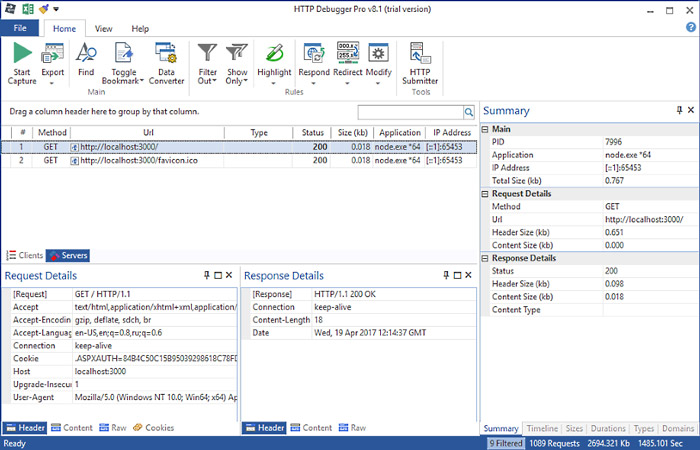This screenshot has height=450, width=700.
Task: Show the request Content tab
Action: (71, 428)
